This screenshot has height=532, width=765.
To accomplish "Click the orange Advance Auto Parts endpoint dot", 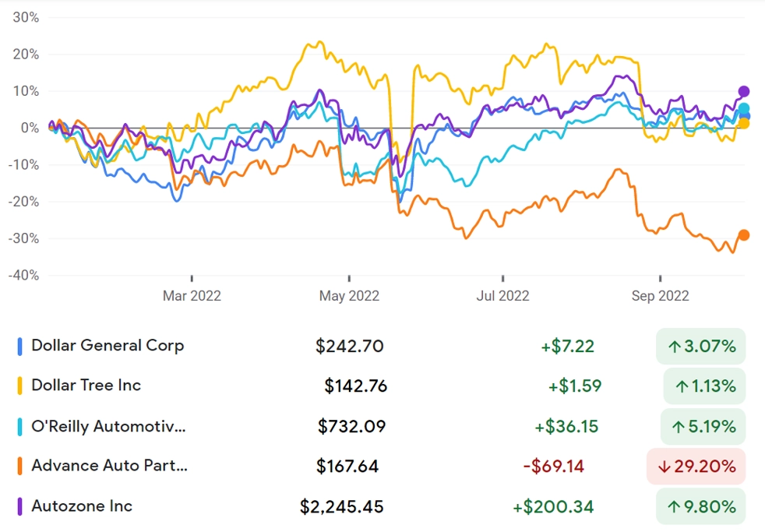I will click(743, 235).
